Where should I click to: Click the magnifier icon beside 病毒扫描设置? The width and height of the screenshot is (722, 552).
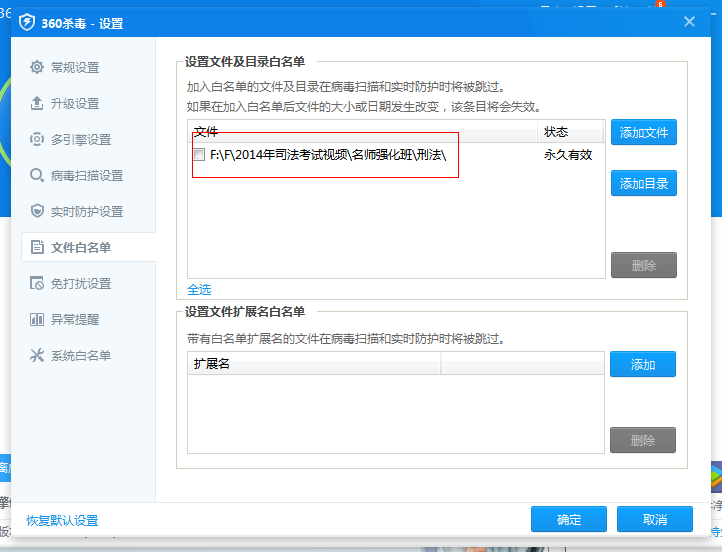37,175
